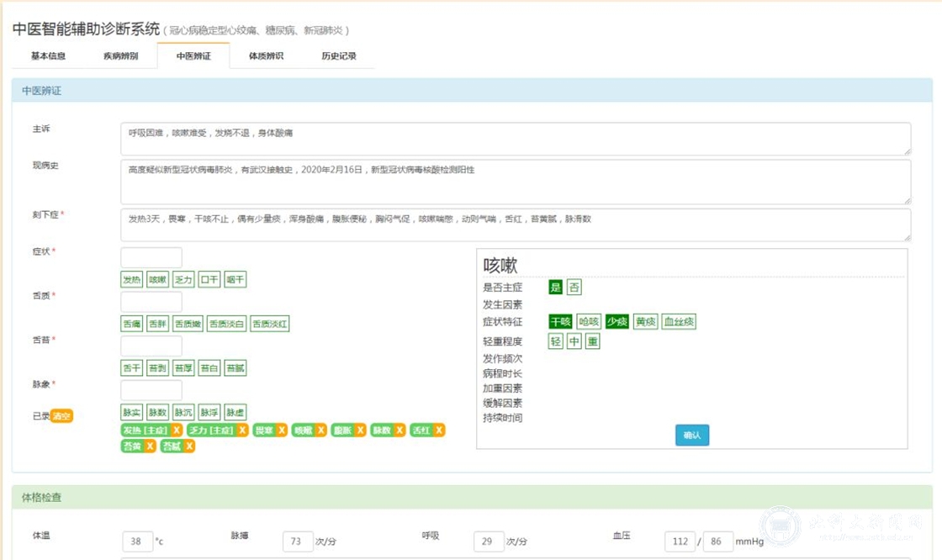Click the X on the 畏寒 recorded tag
This screenshot has height=560, width=942.
(281, 431)
